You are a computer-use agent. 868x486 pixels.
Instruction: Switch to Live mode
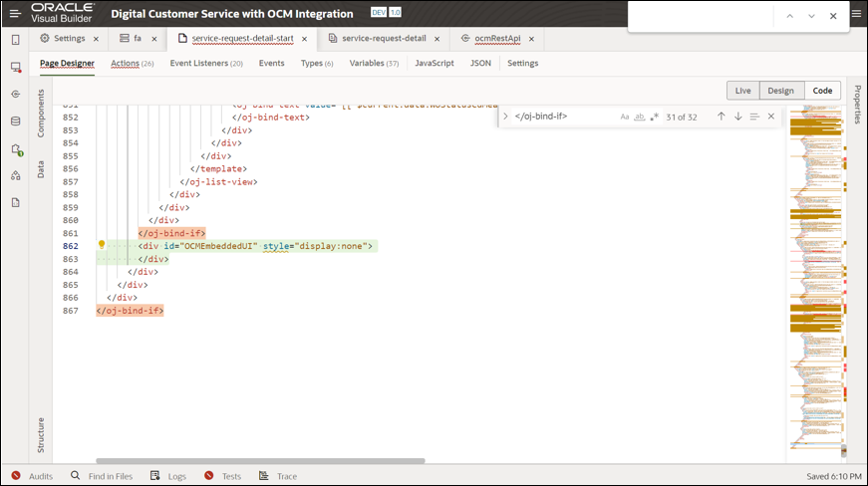pyautogui.click(x=742, y=91)
